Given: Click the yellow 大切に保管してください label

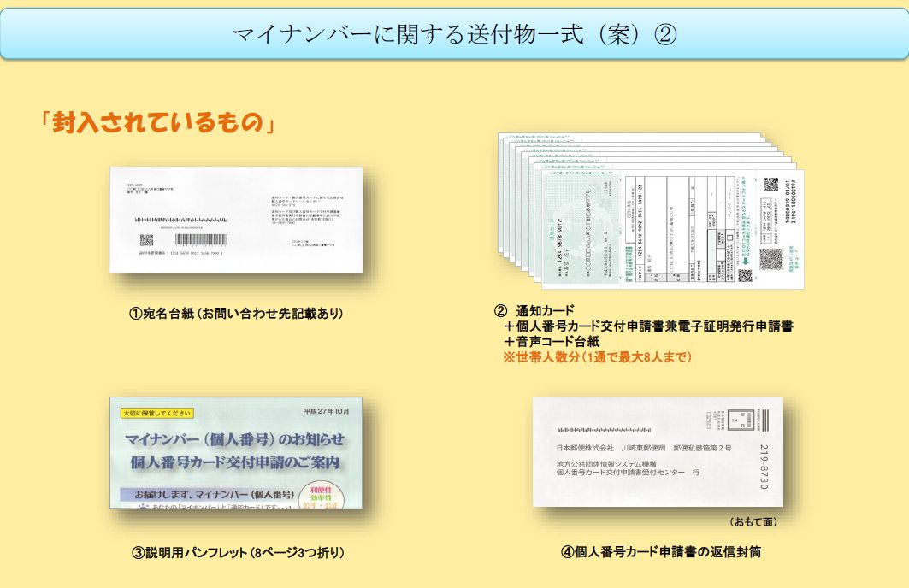Looking at the screenshot, I should (x=157, y=413).
